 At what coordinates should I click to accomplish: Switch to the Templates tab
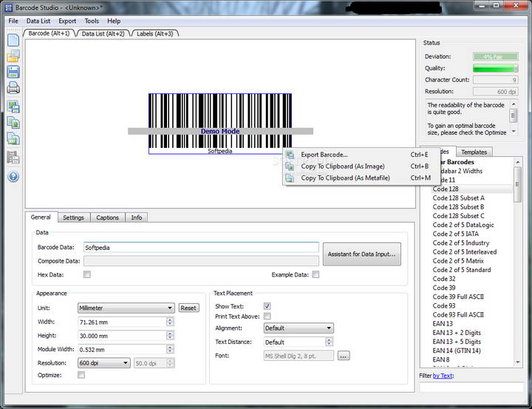click(474, 152)
